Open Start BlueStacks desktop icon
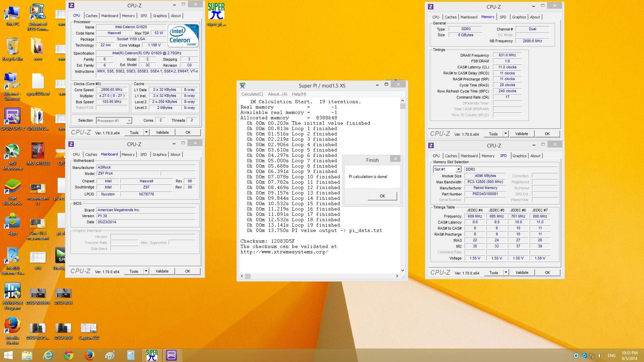644x362 pixels. pos(12,192)
